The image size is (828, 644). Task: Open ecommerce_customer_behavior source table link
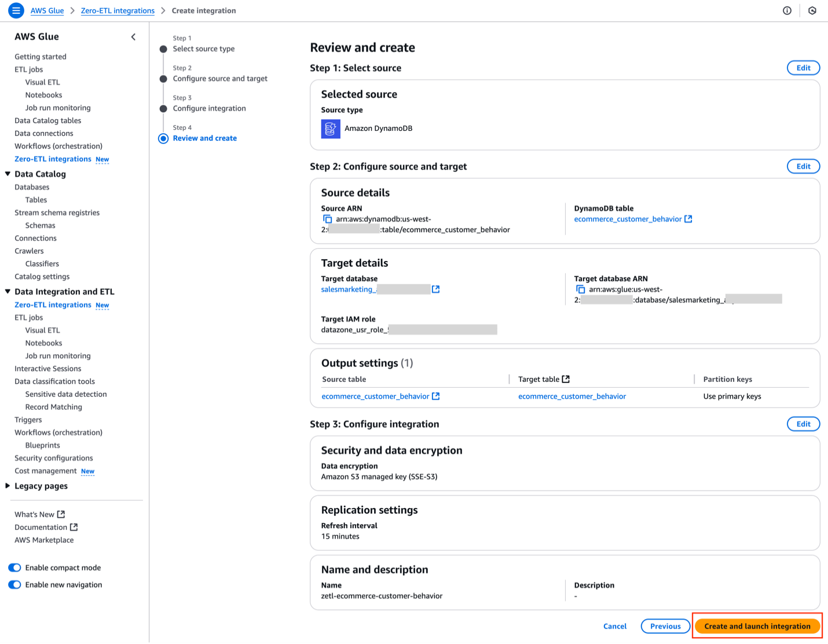(x=376, y=396)
